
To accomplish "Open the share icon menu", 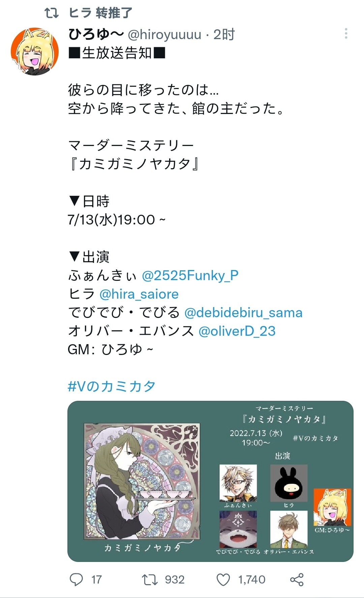I will pyautogui.click(x=297, y=580).
